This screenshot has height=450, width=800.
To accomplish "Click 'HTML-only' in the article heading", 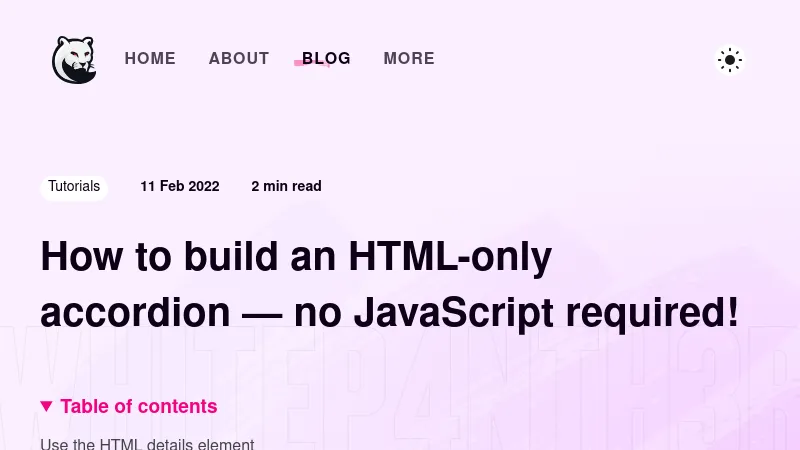I will tap(450, 258).
